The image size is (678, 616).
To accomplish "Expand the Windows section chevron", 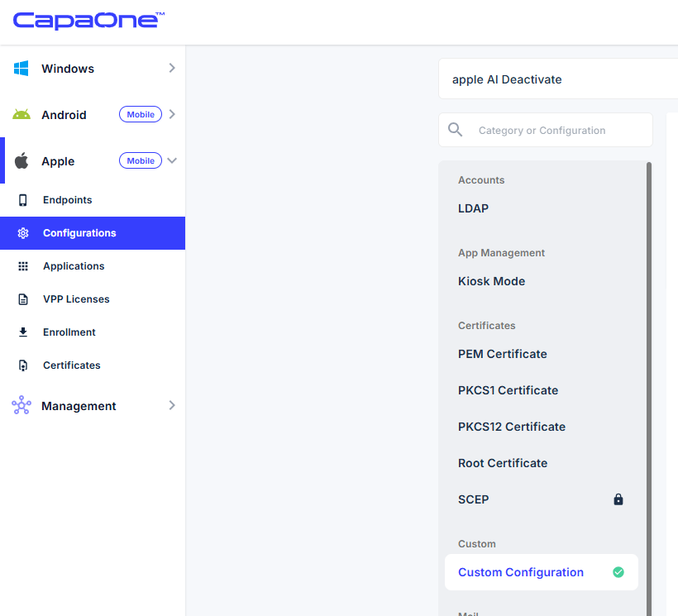I will (172, 68).
